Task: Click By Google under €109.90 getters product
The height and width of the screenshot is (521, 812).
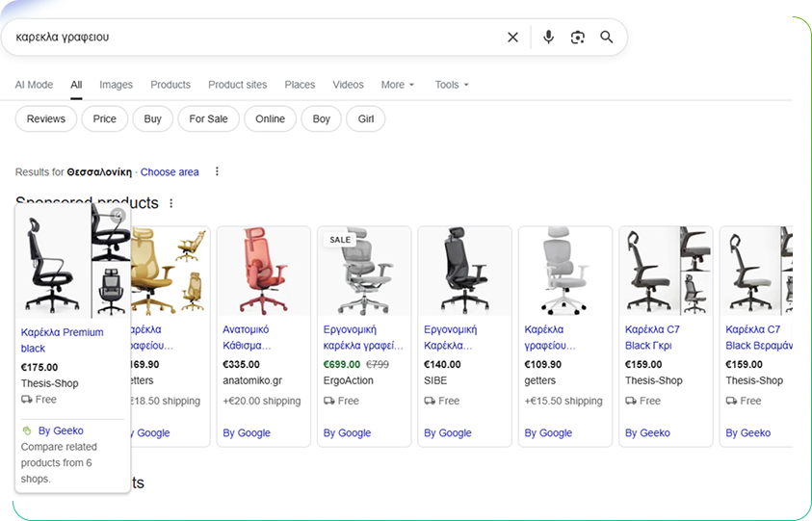Action: click(548, 433)
